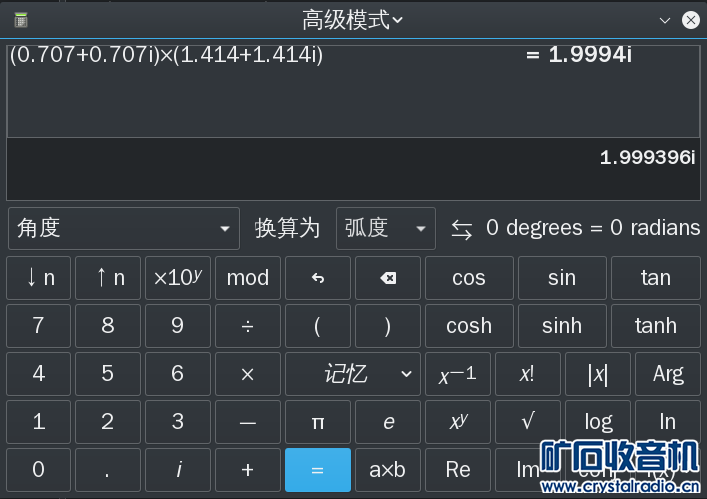Click the x! factorial button
This screenshot has width=707, height=499.
pos(528,374)
